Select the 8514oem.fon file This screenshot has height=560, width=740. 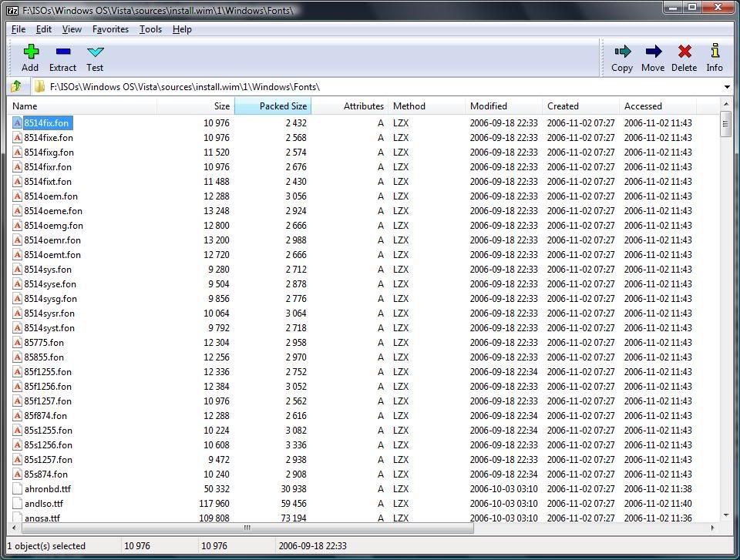51,196
